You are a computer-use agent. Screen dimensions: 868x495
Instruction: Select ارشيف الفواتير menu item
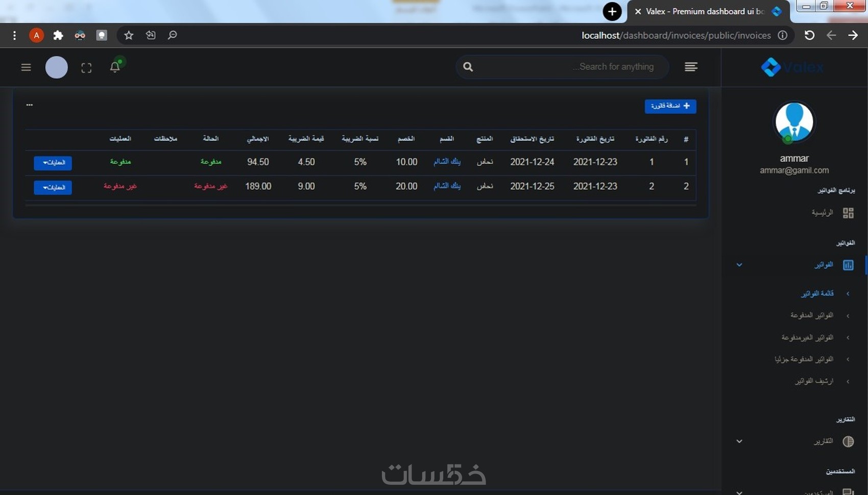coord(814,381)
